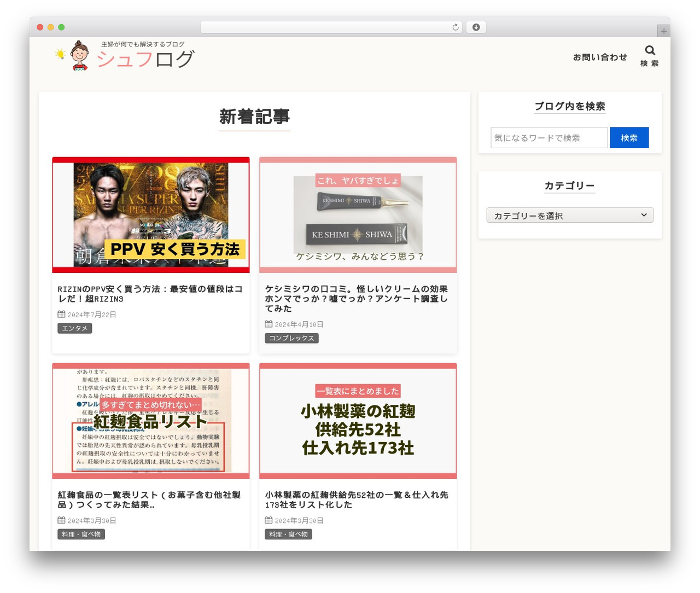Click 料理・食べ物 tag under 紅麹食品 article
The height and width of the screenshot is (593, 700).
pos(81,534)
